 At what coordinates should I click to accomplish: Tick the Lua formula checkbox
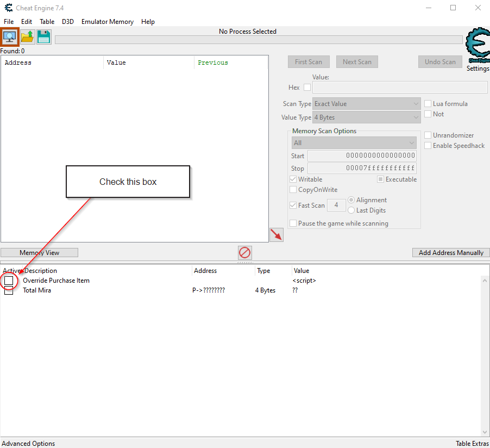(x=428, y=103)
